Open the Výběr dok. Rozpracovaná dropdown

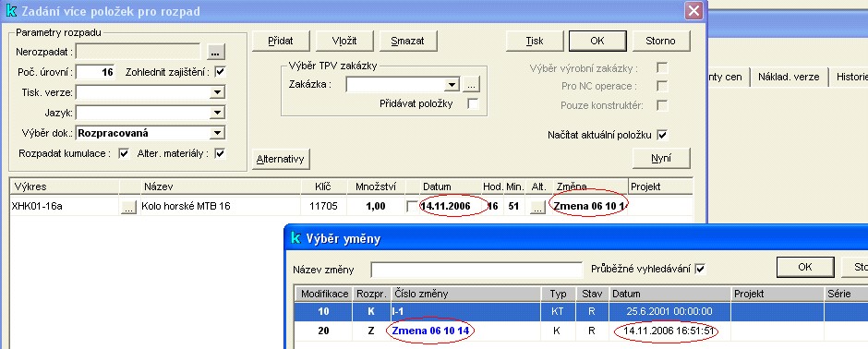tap(218, 133)
